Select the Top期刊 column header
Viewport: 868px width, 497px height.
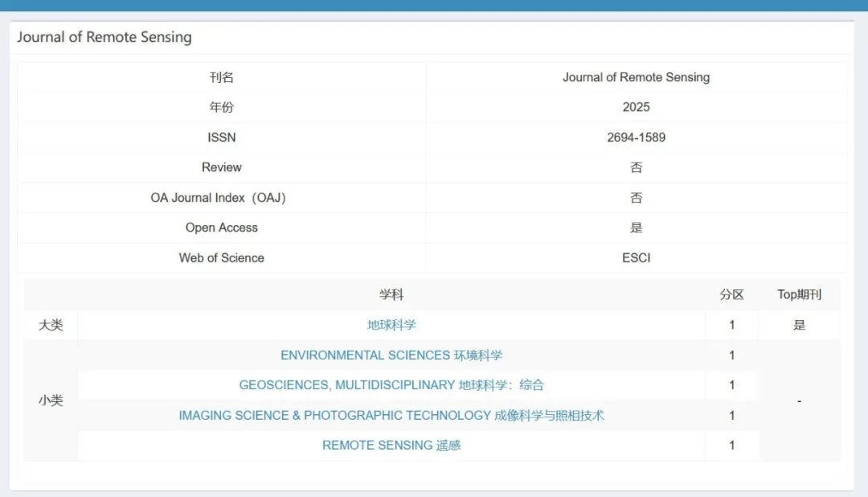pos(800,295)
